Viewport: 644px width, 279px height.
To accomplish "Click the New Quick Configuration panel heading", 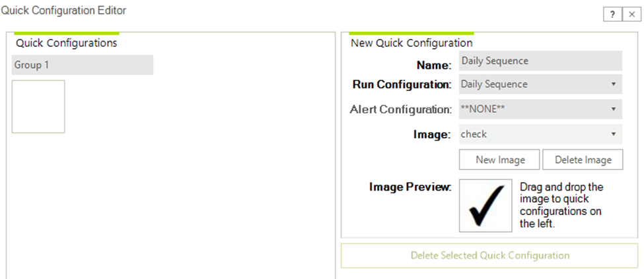I will click(411, 43).
